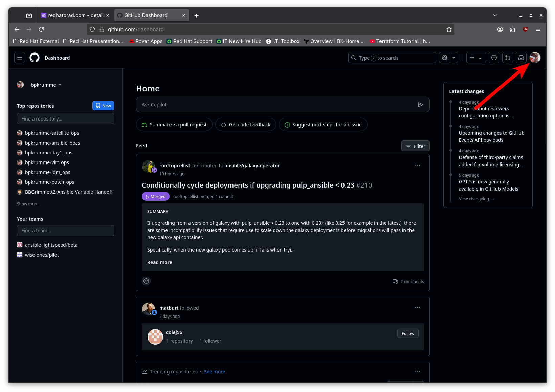The width and height of the screenshot is (555, 392).
Task: Open bpkrumme/patch_ops repository
Action: [49, 182]
